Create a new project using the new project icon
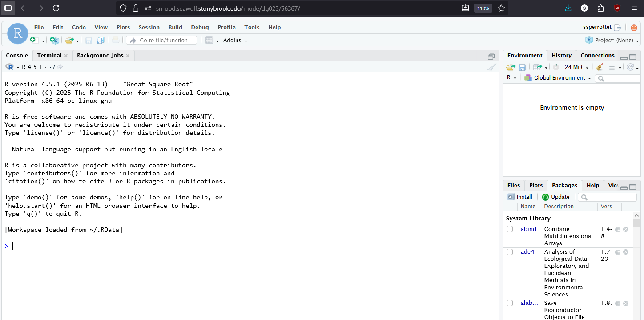This screenshot has width=644, height=320. pos(54,40)
